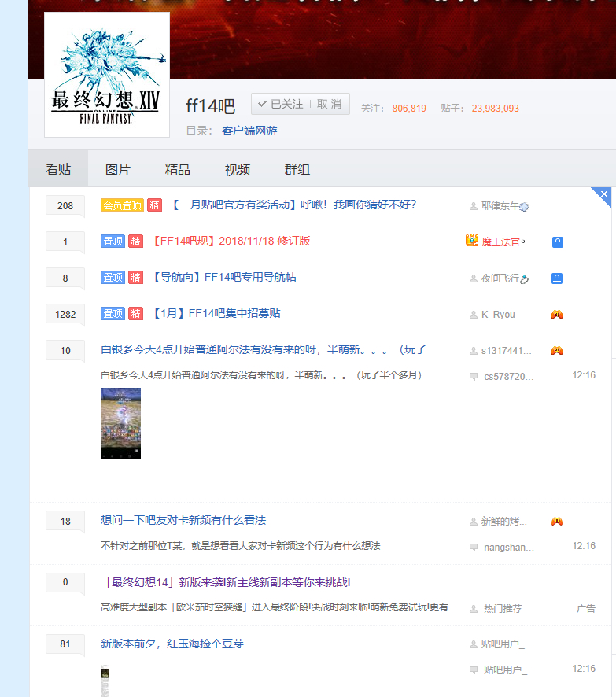
Task: Open author 贴吧用户_ profile on 红玉海 thread
Action: [x=507, y=644]
